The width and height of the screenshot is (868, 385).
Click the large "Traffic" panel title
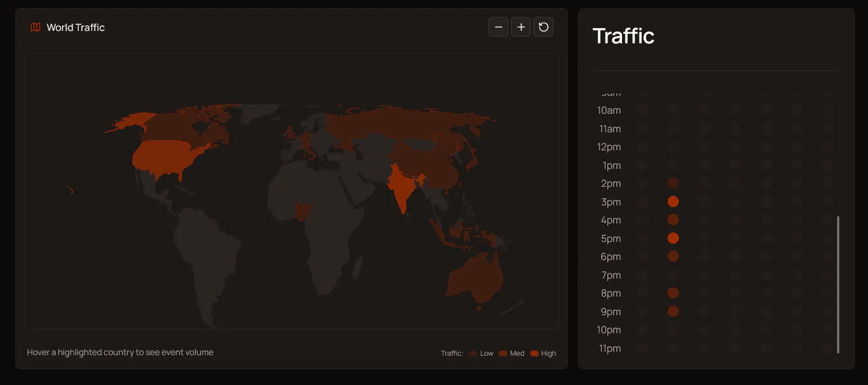point(624,35)
